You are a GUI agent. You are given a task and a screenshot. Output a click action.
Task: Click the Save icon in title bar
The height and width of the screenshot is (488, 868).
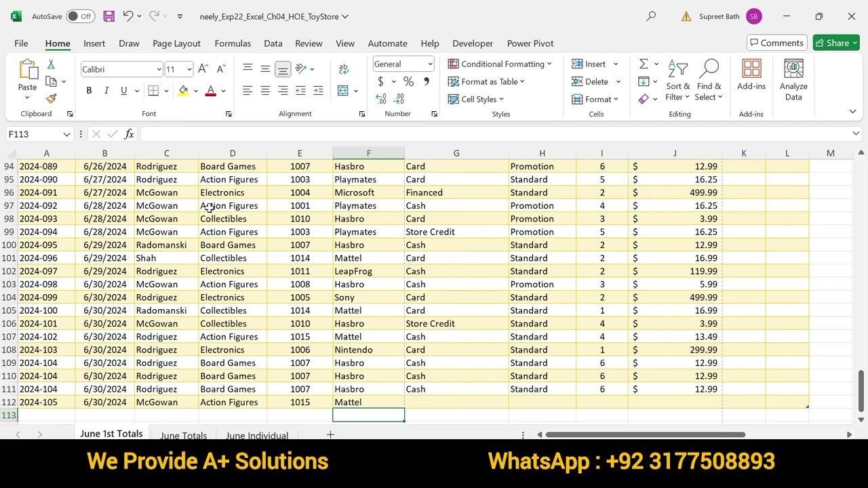108,16
